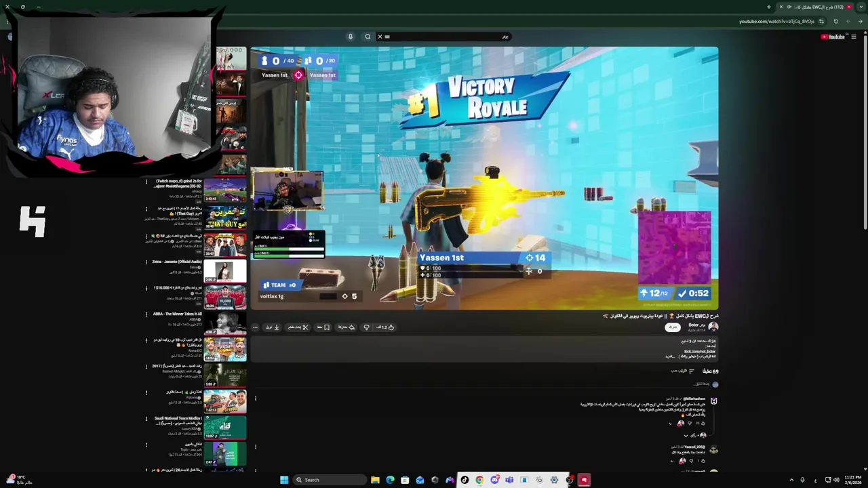
Task: Click the taskbar volume speaker icon
Action: click(x=836, y=480)
